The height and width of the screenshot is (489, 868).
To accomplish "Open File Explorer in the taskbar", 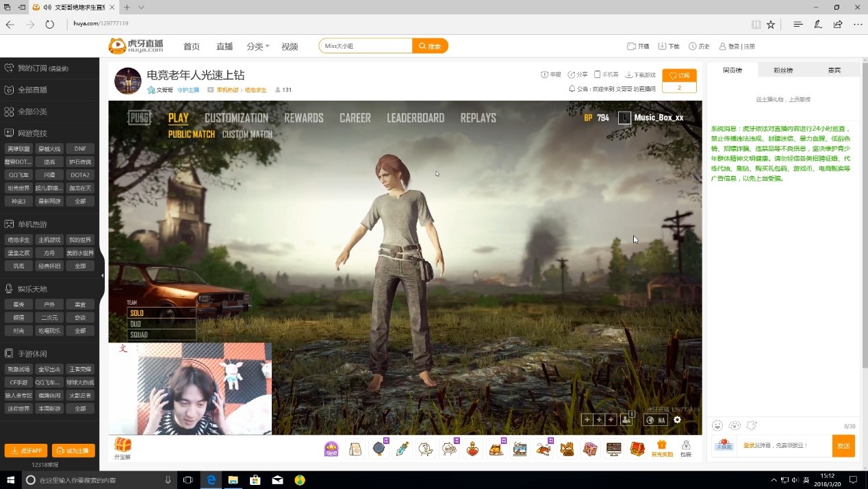I will point(233,480).
